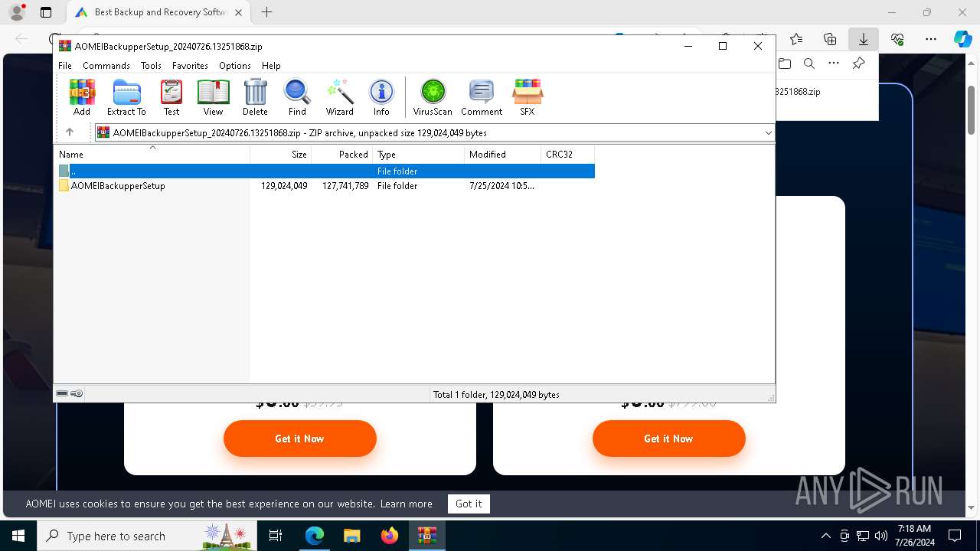Viewport: 980px width, 551px height.
Task: Open downloads folder icon in Edge panel
Action: (785, 64)
